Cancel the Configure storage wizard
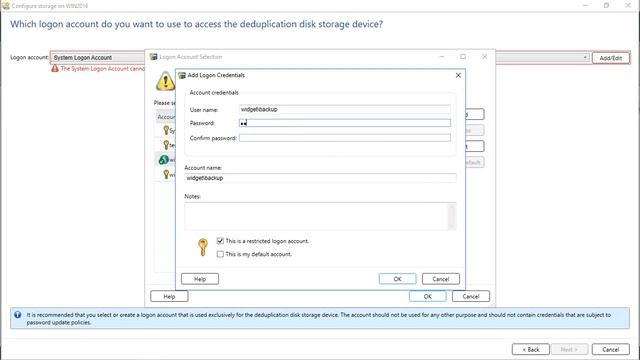 tap(610, 349)
